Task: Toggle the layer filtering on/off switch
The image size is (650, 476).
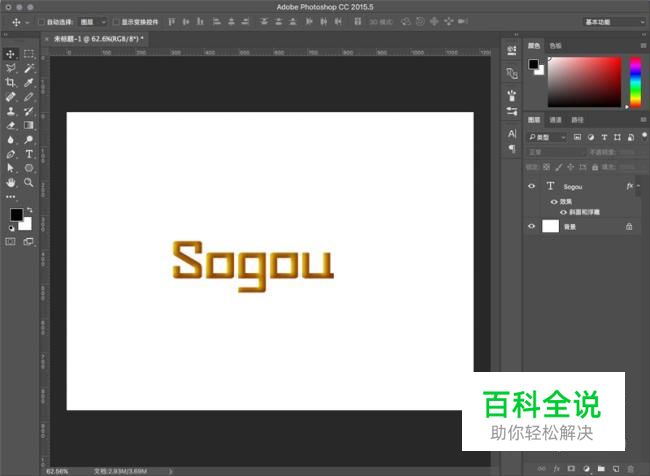Action: coord(644,136)
